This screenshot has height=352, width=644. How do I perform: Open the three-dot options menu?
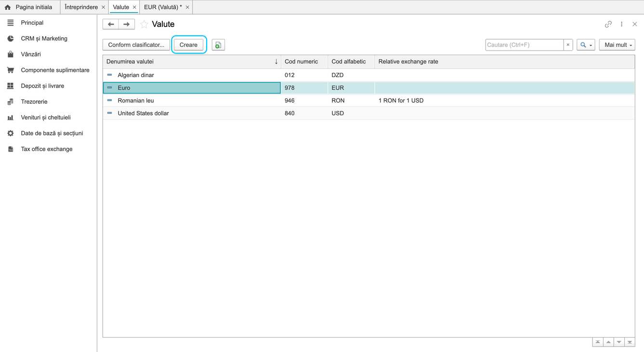622,24
